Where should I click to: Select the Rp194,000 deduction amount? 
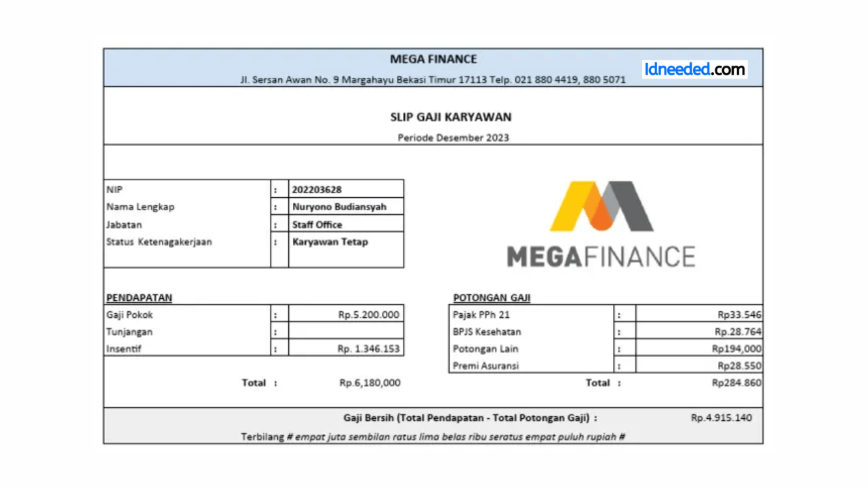(x=737, y=348)
